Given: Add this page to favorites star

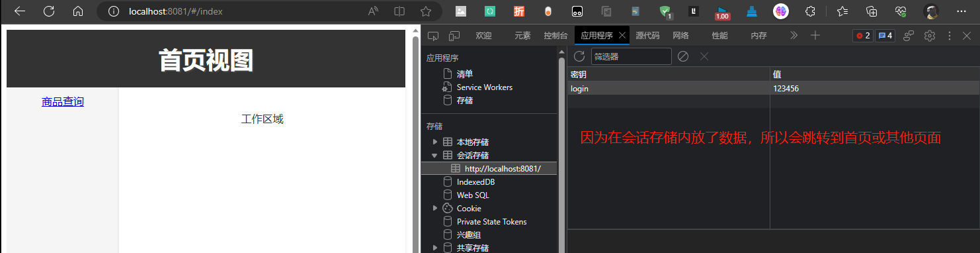Looking at the screenshot, I should point(426,11).
